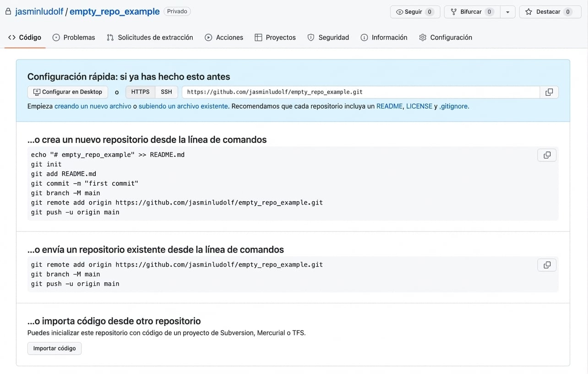Click Configurar en Desktop button
588x374 pixels.
[x=68, y=92]
